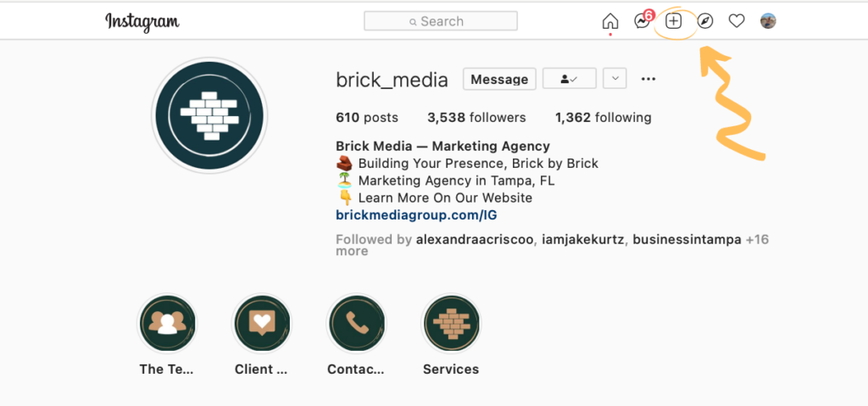
Task: Click 'Marketing Agency in Tampa, FL' text
Action: [x=457, y=181]
